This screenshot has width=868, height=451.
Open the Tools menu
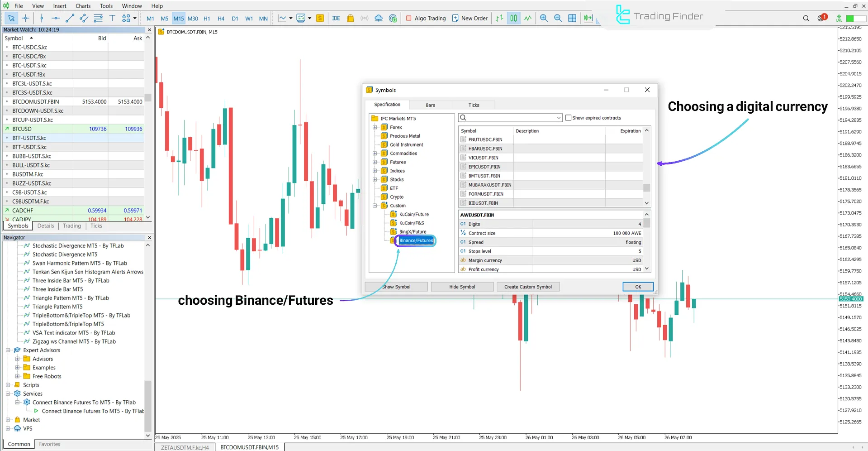click(106, 6)
